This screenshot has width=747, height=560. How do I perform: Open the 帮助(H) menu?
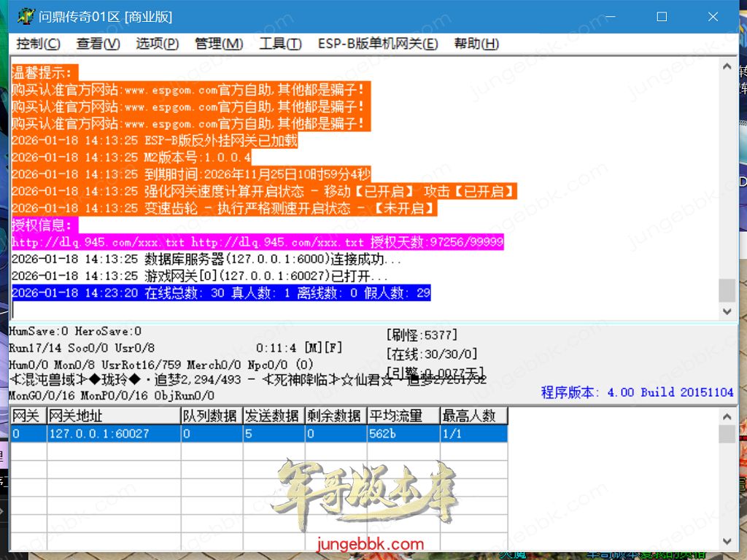pos(476,44)
